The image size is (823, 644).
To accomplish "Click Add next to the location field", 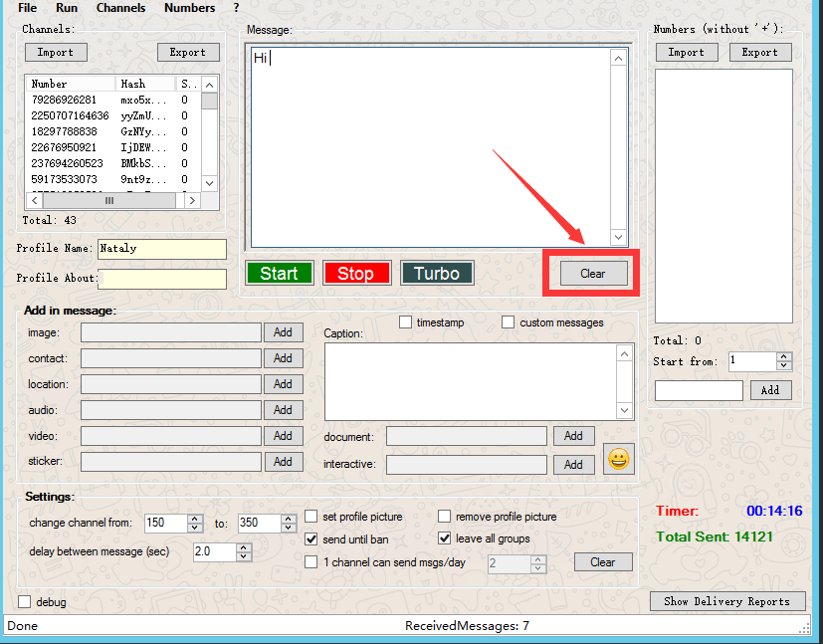I will pos(283,383).
